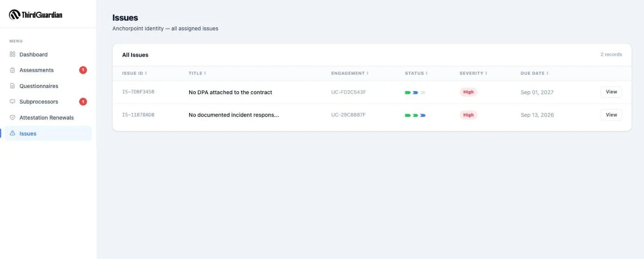Open the Dashboard menu item

click(x=48, y=54)
